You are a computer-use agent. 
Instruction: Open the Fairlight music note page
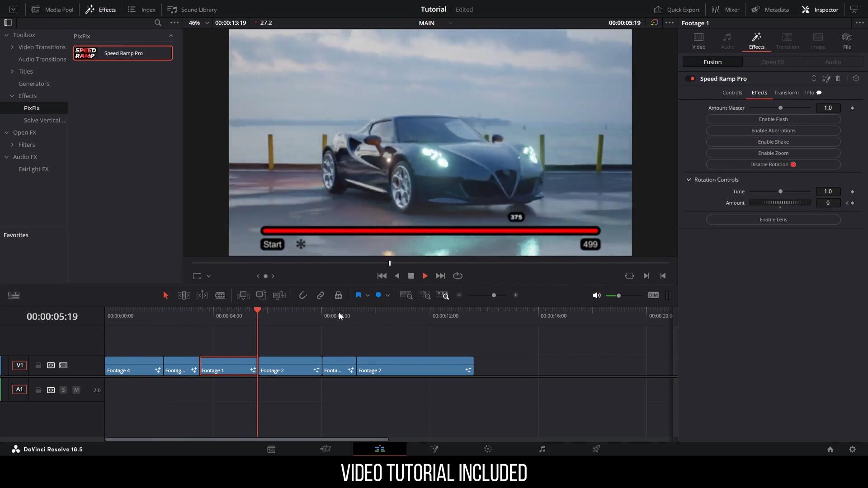coord(542,449)
